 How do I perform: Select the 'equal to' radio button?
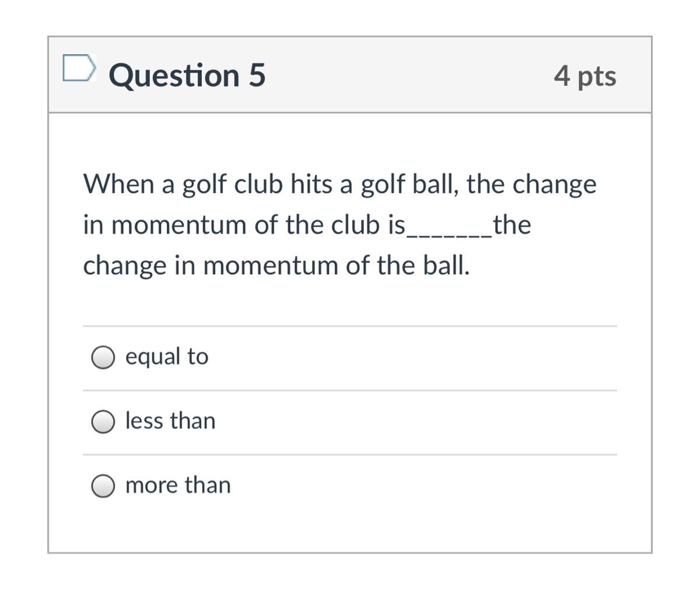tap(103, 357)
